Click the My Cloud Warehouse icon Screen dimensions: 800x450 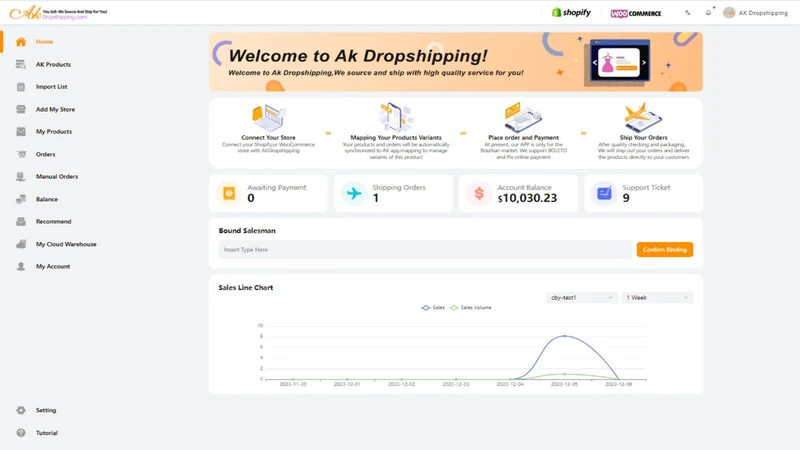[x=21, y=244]
